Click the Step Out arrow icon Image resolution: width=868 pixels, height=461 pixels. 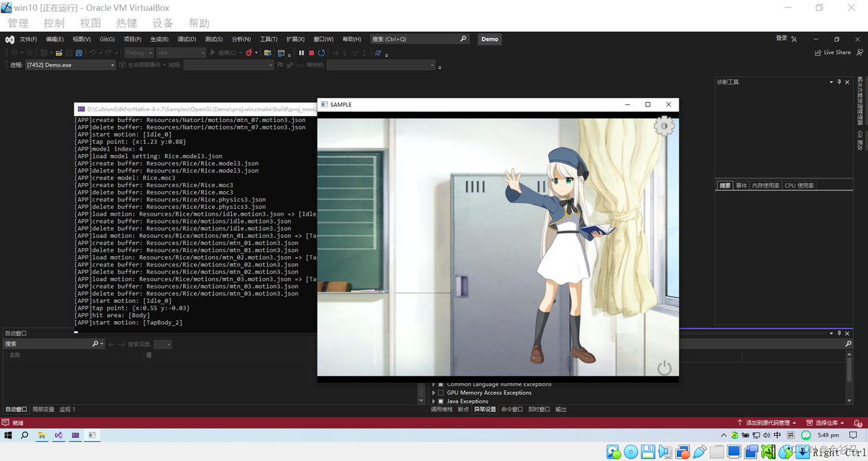364,53
